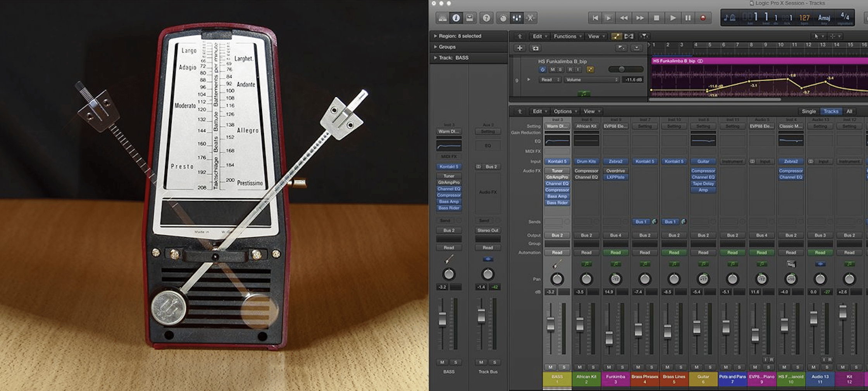Go to beginning of project

pos(595,18)
